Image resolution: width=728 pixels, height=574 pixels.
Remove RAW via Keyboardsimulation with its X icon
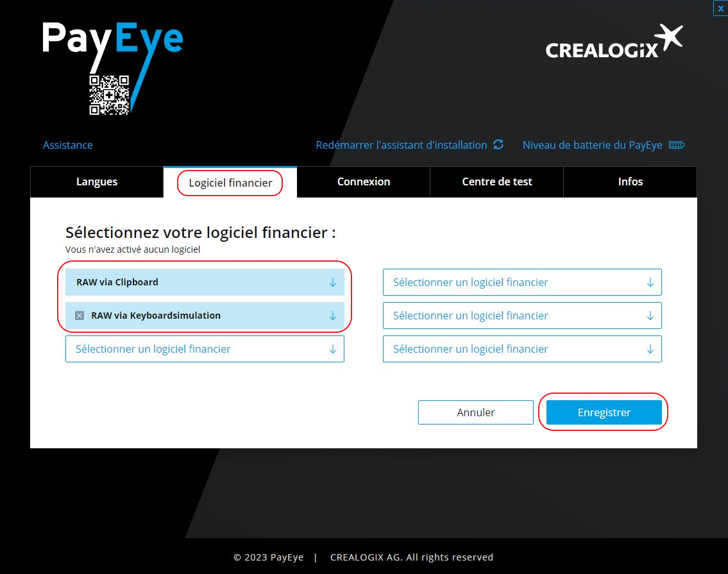[79, 315]
